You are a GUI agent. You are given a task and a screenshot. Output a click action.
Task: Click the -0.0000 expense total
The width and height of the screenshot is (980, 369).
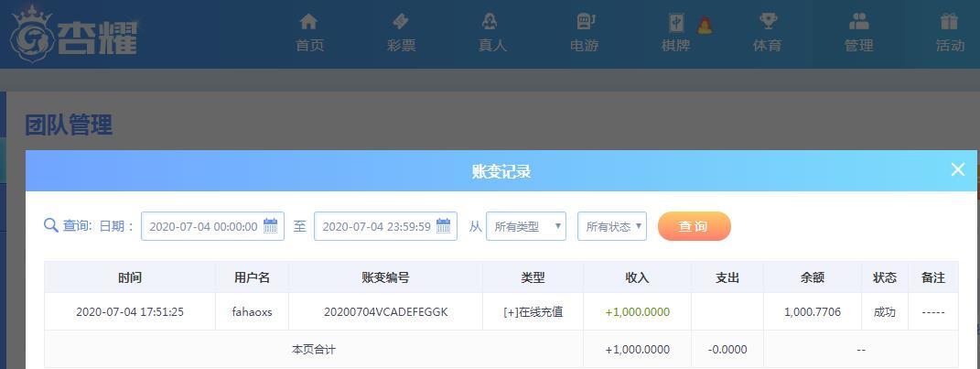[727, 350]
